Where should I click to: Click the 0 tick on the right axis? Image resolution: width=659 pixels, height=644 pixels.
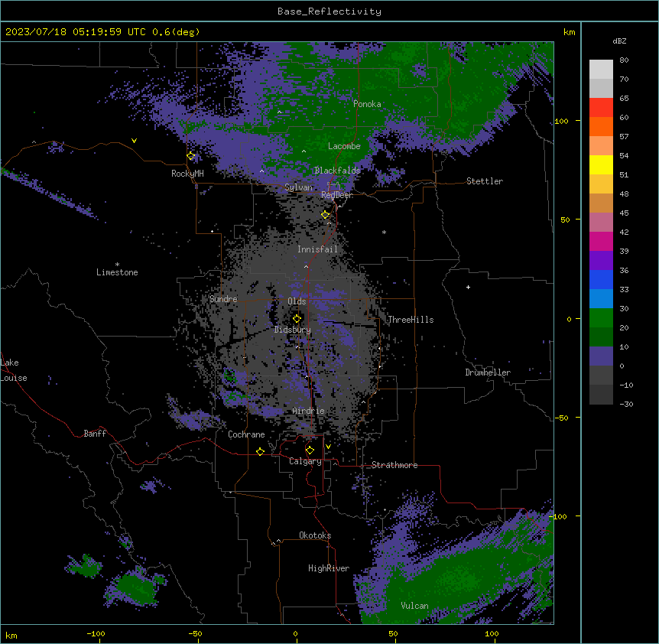point(569,320)
